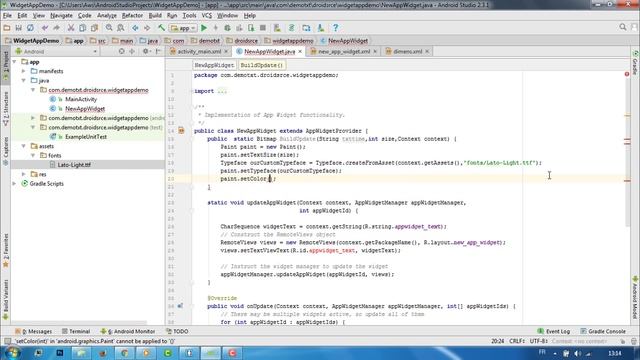
Task: Open the Build menu
Action: [155, 16]
